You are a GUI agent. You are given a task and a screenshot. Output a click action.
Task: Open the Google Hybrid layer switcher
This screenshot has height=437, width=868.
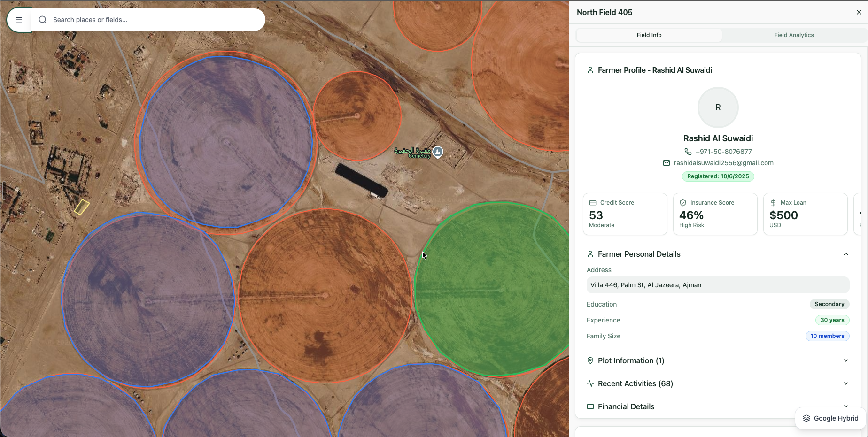click(830, 418)
